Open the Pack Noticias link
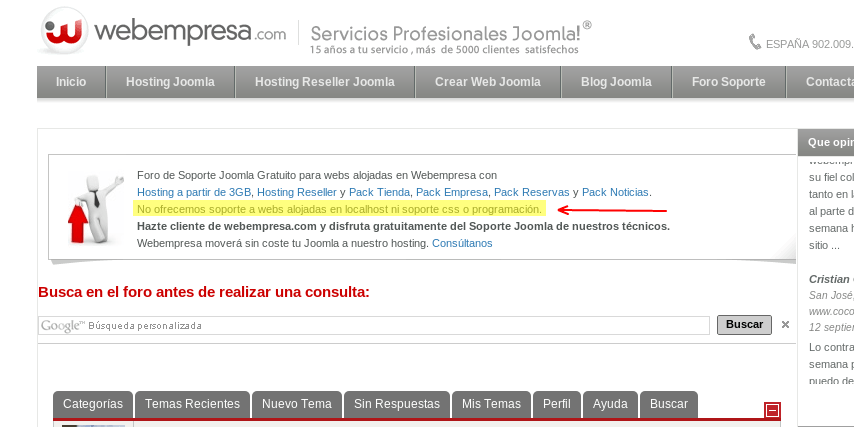 (615, 192)
